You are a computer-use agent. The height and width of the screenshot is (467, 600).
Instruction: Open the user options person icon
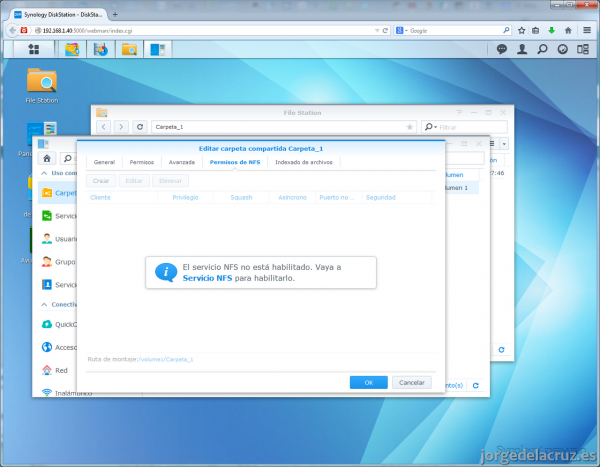[522, 49]
